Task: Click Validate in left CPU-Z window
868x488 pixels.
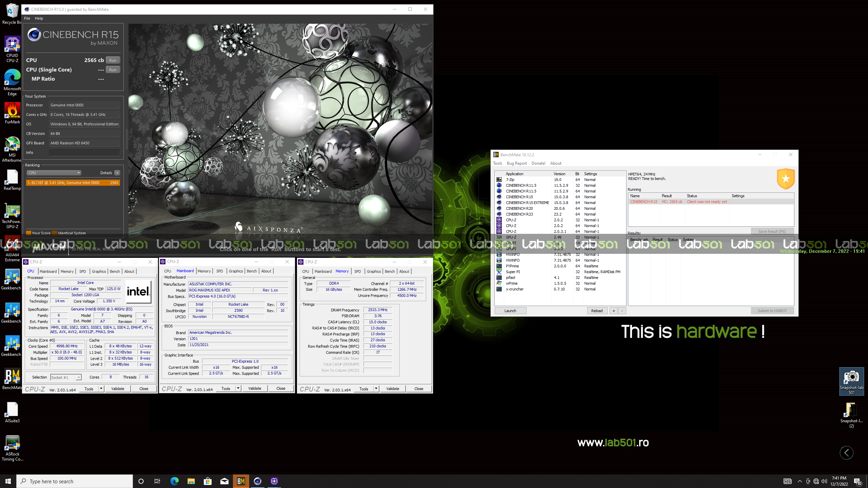Action: (118, 389)
